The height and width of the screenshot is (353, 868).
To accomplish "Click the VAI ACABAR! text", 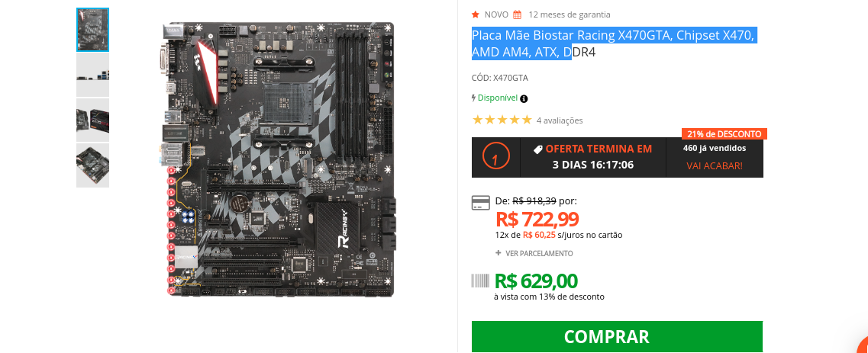I will [714, 165].
